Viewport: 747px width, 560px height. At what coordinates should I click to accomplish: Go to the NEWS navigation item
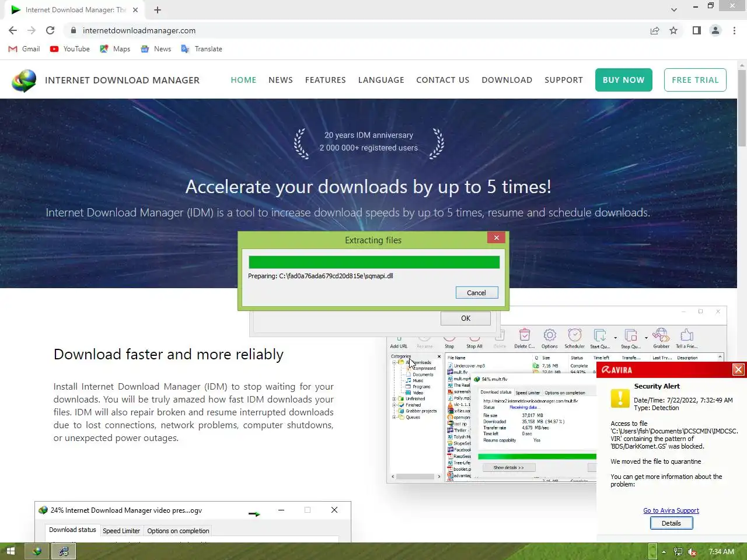click(x=281, y=80)
